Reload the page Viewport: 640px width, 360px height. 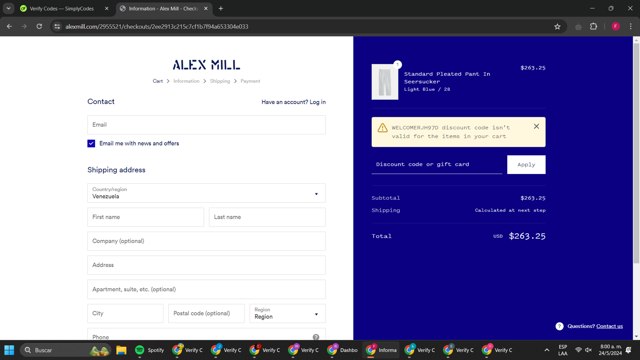(39, 27)
